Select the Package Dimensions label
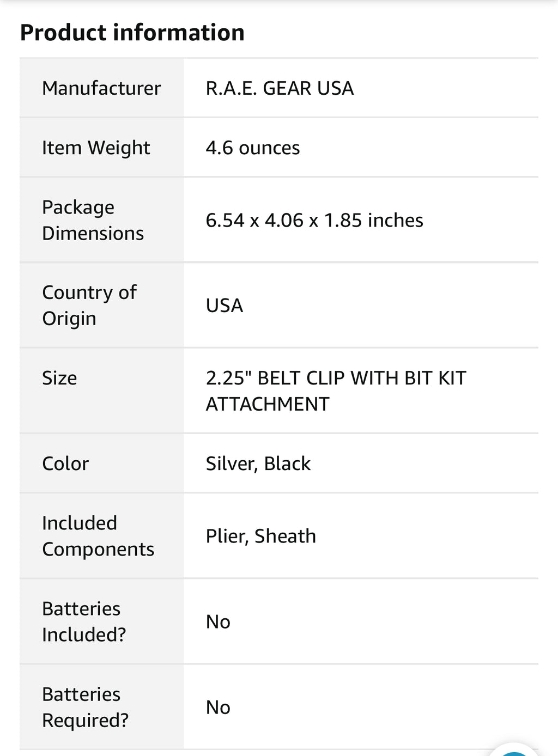Screen dimensions: 558x756 tap(93, 220)
